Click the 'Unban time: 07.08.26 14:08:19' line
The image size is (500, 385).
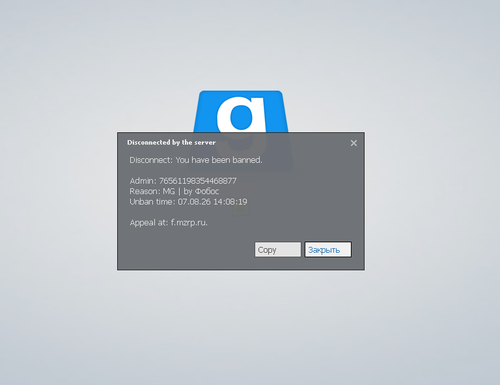coord(188,202)
